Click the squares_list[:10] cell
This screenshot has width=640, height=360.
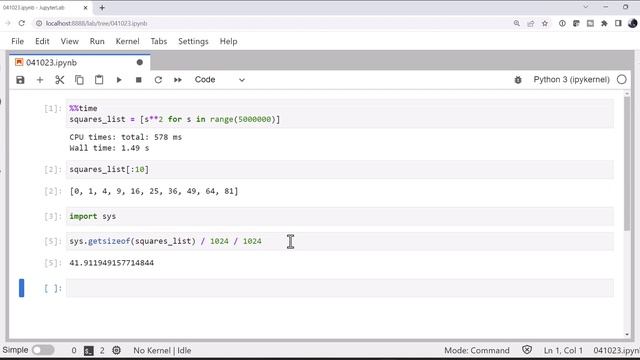pos(340,169)
